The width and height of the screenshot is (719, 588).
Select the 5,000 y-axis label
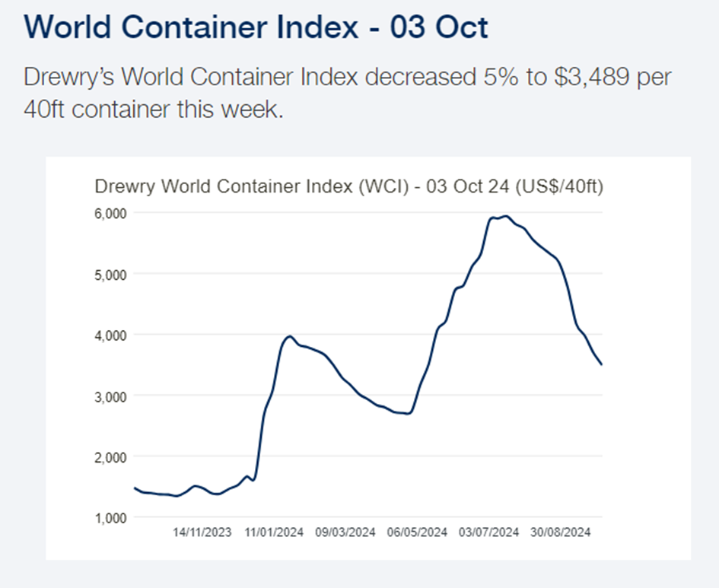110,275
